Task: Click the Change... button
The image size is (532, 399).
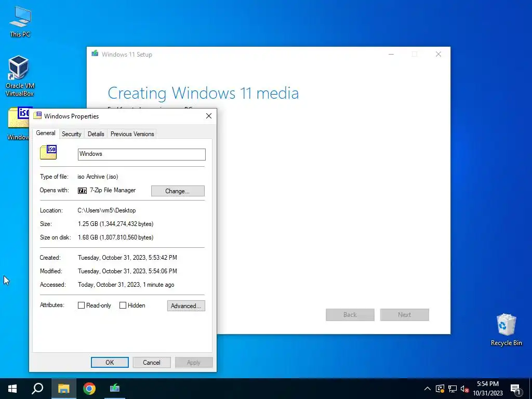Action: (178, 191)
